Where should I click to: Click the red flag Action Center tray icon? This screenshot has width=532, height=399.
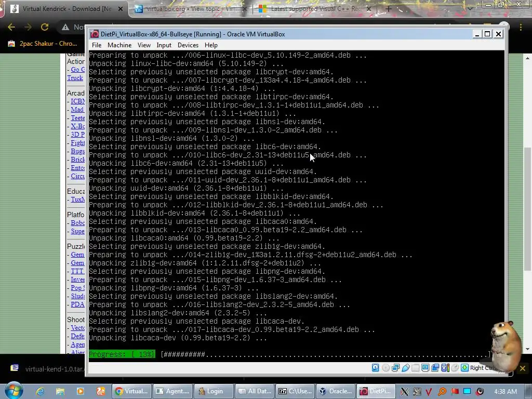(x=455, y=392)
